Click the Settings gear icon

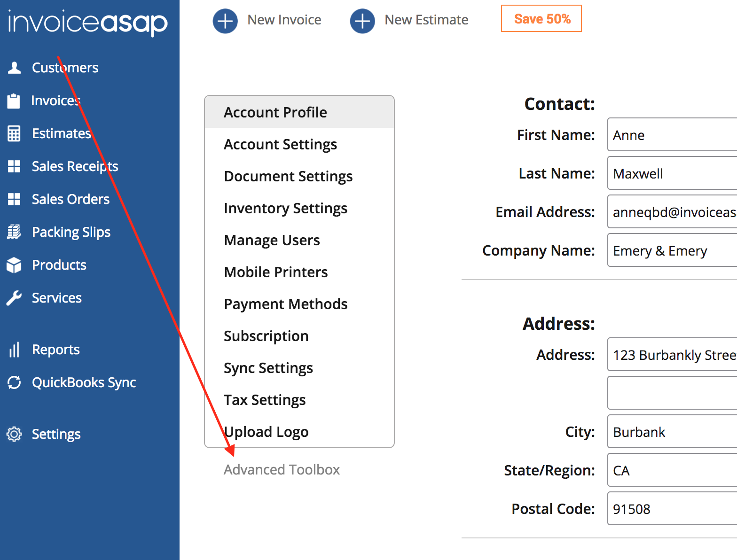(x=14, y=434)
